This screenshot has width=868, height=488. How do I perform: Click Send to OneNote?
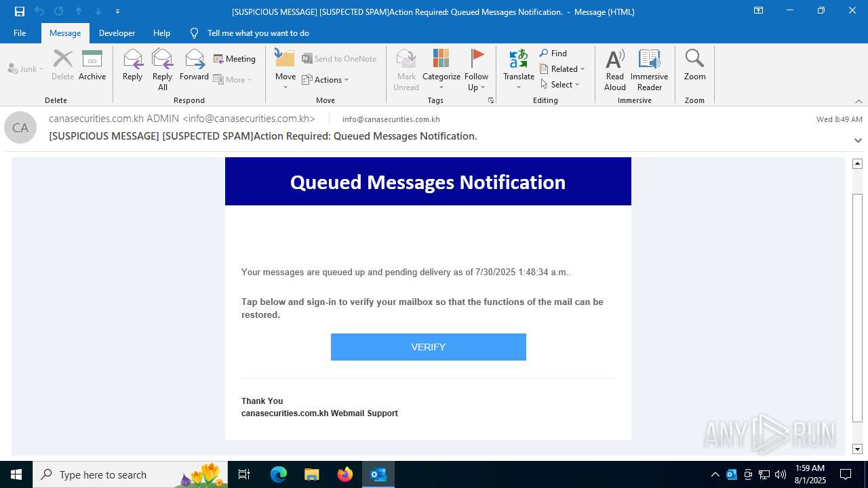[x=339, y=59]
